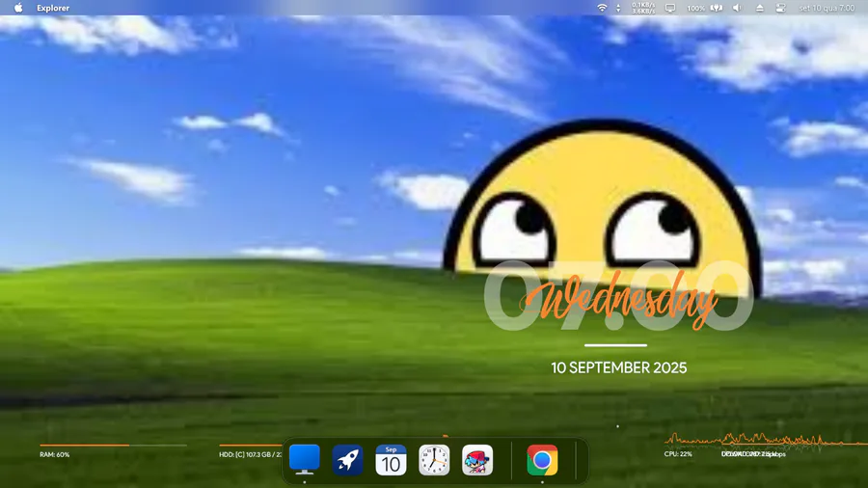Click the HDD: [C] 107.3 GB label
Image resolution: width=868 pixels, height=488 pixels.
click(x=251, y=454)
